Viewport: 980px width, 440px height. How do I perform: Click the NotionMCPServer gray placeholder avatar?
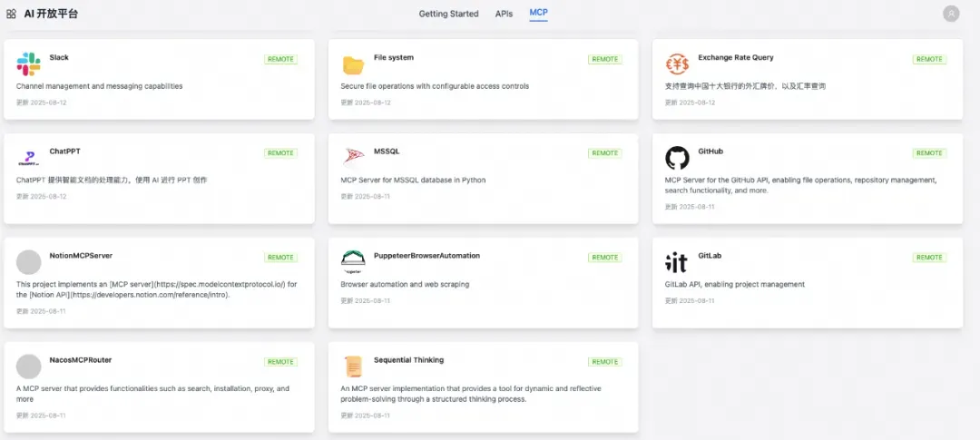coord(28,262)
